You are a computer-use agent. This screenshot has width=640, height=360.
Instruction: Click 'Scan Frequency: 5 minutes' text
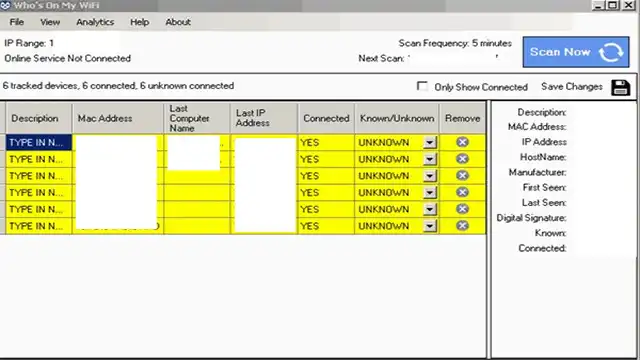(455, 43)
